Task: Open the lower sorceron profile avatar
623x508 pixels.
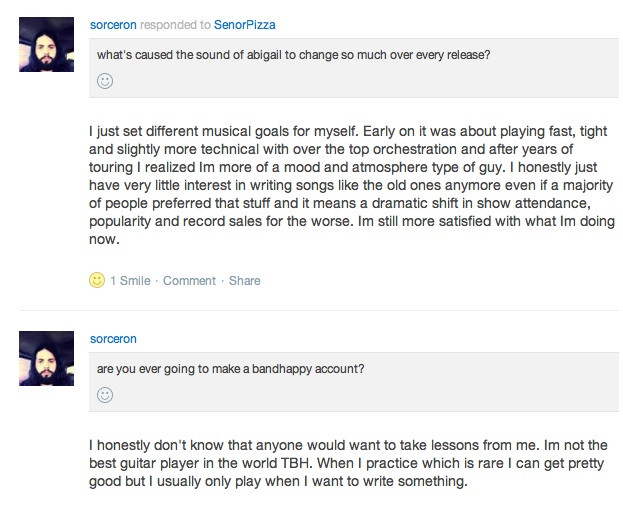Action: pos(47,358)
